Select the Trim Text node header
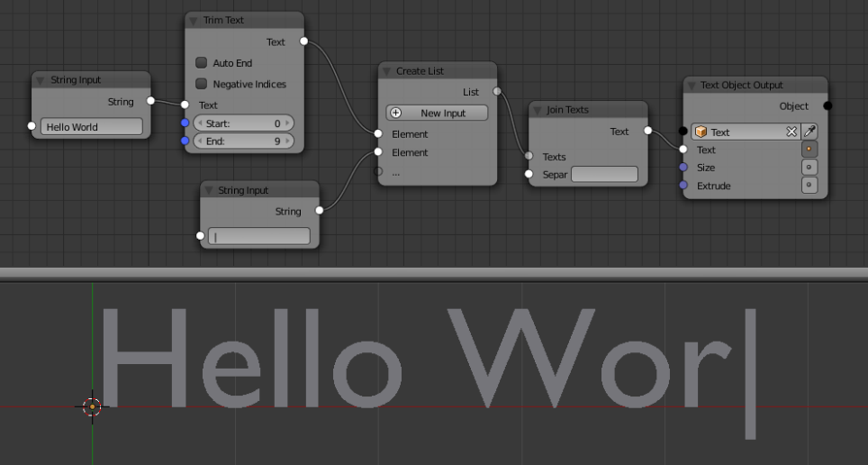This screenshot has height=465, width=868. coord(244,20)
